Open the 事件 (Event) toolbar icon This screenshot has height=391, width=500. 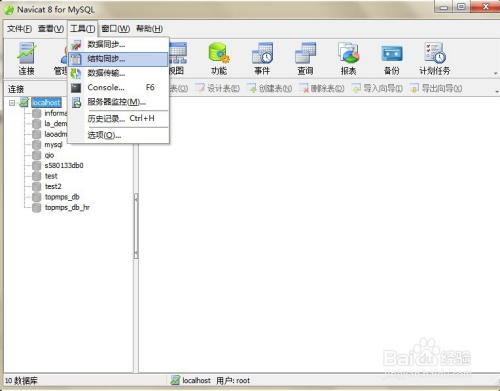pyautogui.click(x=262, y=59)
